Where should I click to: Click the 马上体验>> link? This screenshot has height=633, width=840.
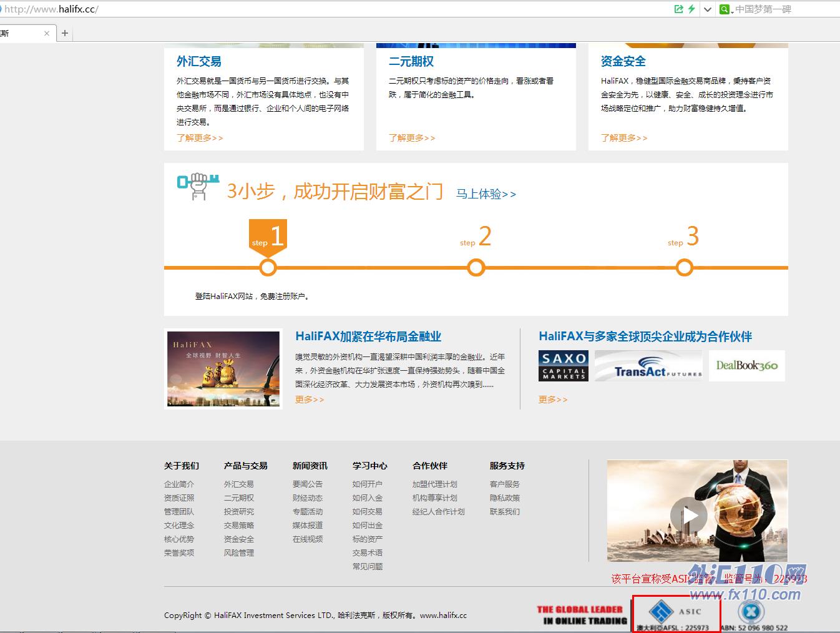click(486, 194)
